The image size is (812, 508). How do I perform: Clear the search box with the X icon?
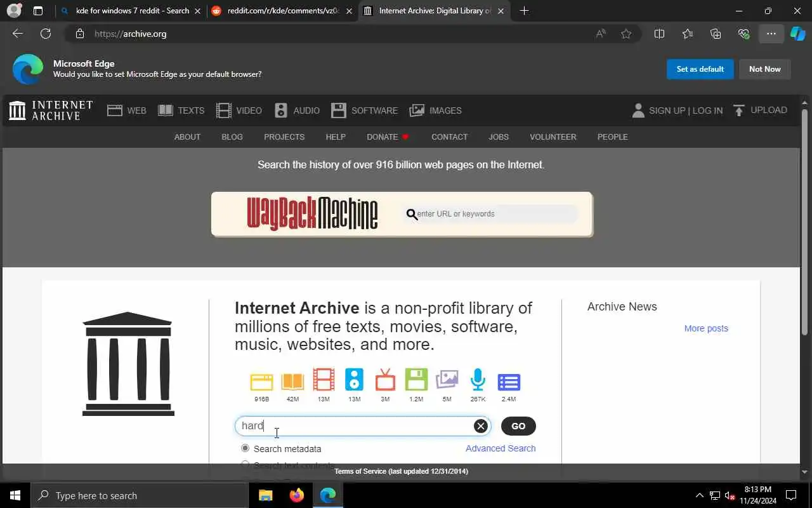[481, 426]
